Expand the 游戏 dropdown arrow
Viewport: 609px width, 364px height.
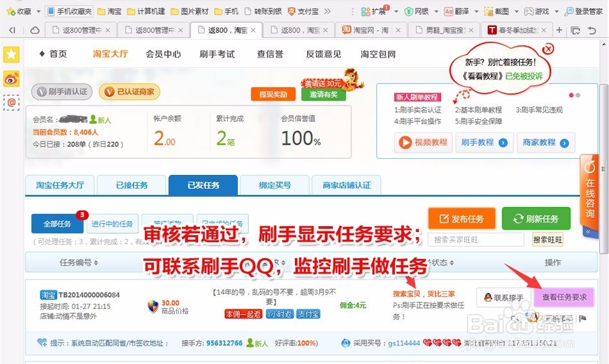[556, 12]
